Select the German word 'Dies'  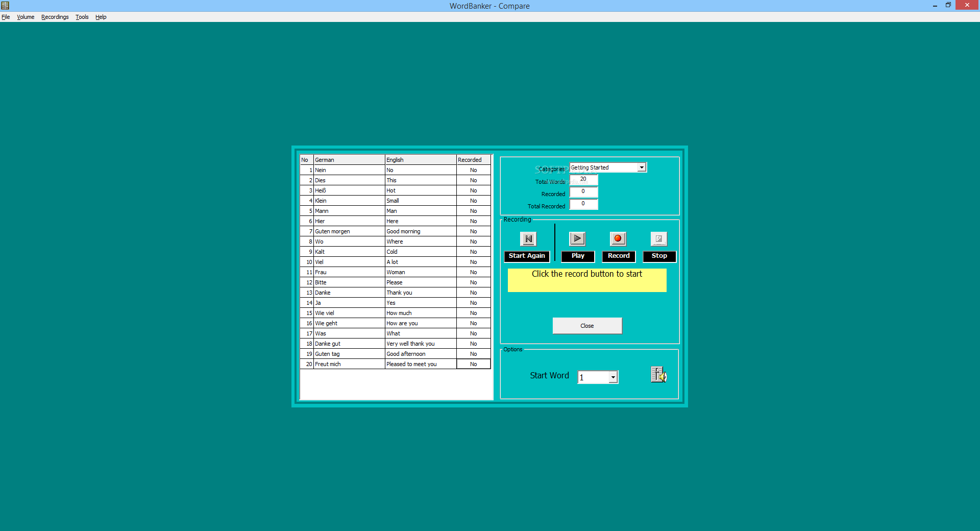click(x=349, y=180)
